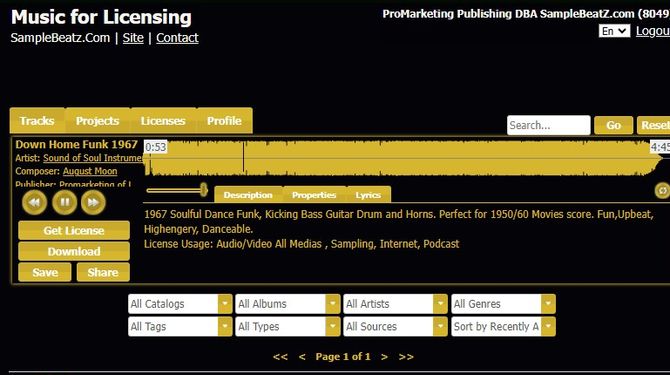
Task: Jump to last page with >> arrows
Action: 406,357
